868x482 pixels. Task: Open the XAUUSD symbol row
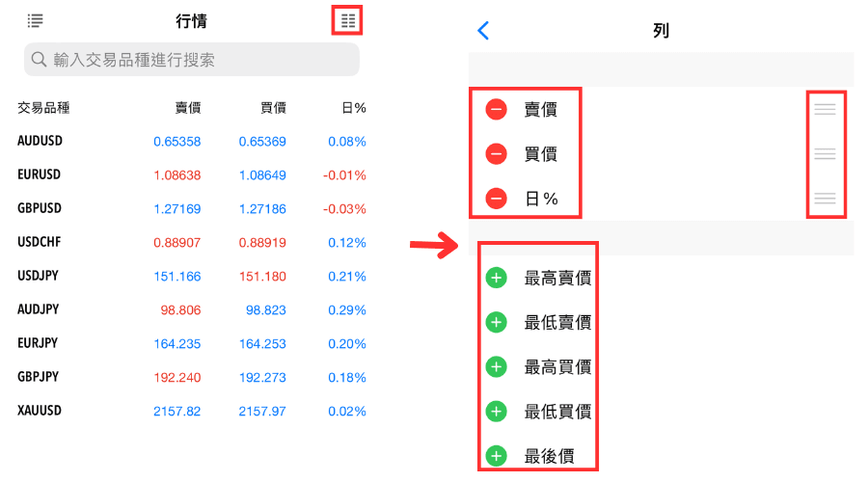pos(192,412)
